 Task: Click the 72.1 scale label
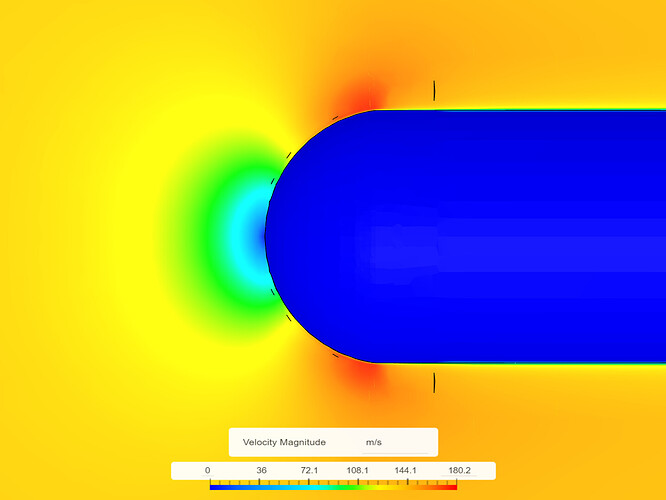tap(309, 470)
